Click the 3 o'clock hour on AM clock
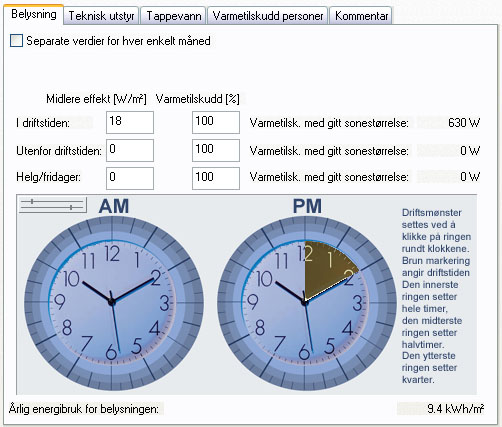This screenshot has height=427, width=502. pos(164,303)
